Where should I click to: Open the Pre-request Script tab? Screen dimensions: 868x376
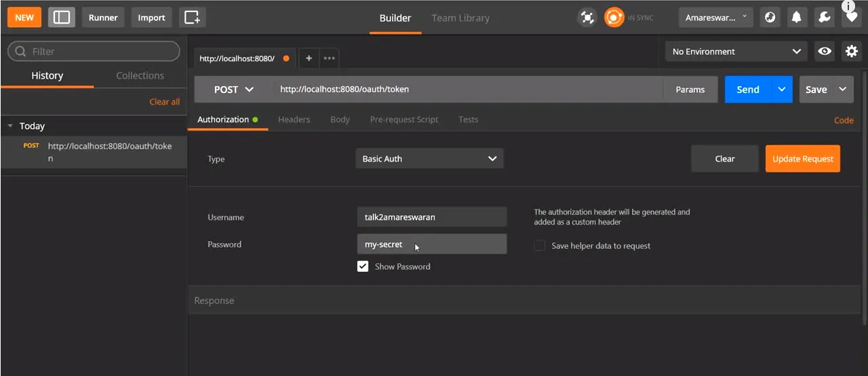(x=404, y=119)
